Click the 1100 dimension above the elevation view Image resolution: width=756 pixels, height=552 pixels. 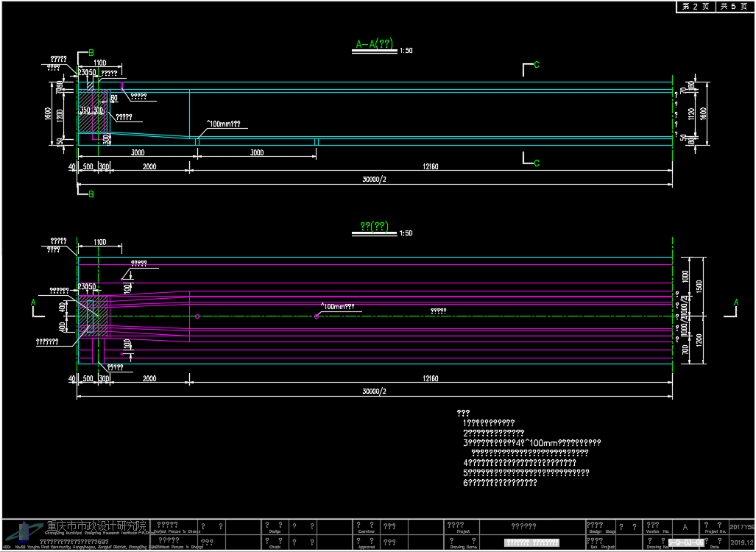[x=100, y=63]
